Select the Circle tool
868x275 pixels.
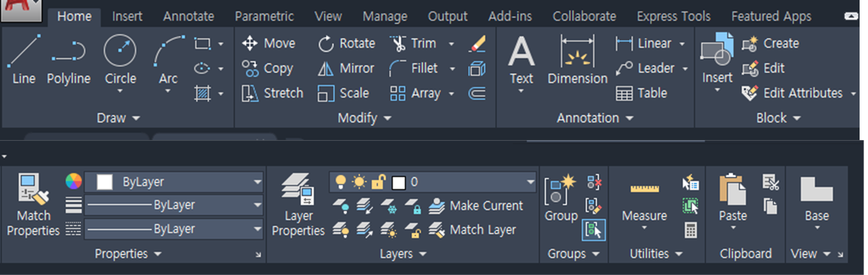coord(120,60)
